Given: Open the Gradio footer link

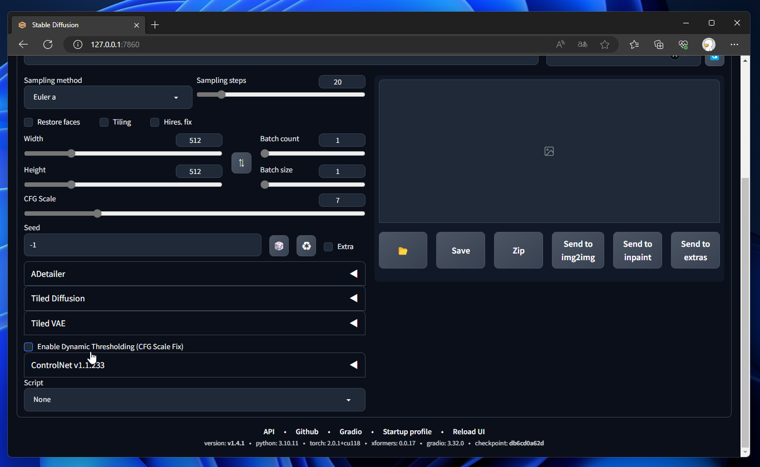Looking at the screenshot, I should 350,432.
